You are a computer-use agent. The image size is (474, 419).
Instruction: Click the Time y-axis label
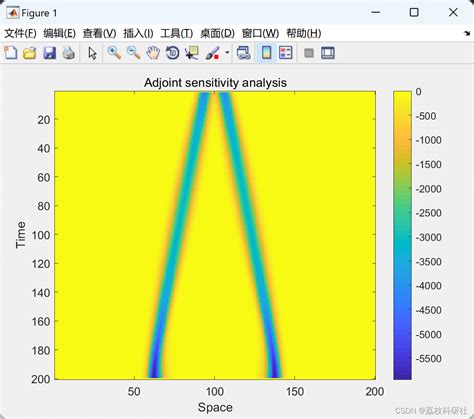[21, 235]
